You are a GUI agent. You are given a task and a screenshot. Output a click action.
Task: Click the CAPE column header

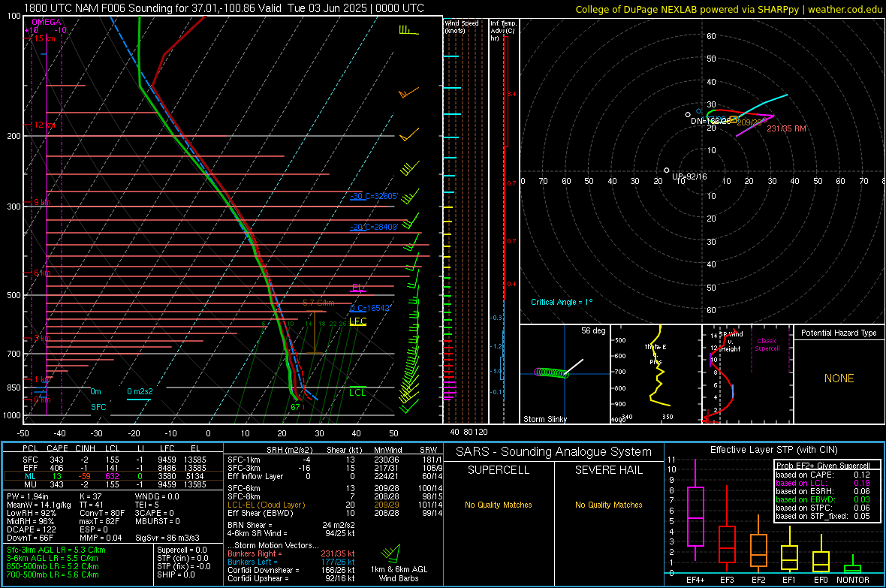click(x=57, y=448)
